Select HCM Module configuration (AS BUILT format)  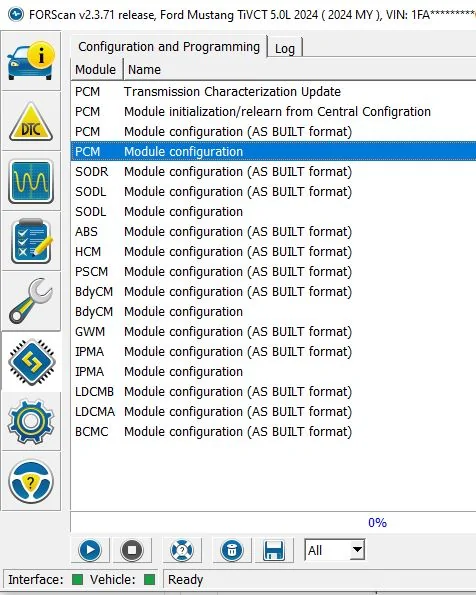[x=273, y=252]
